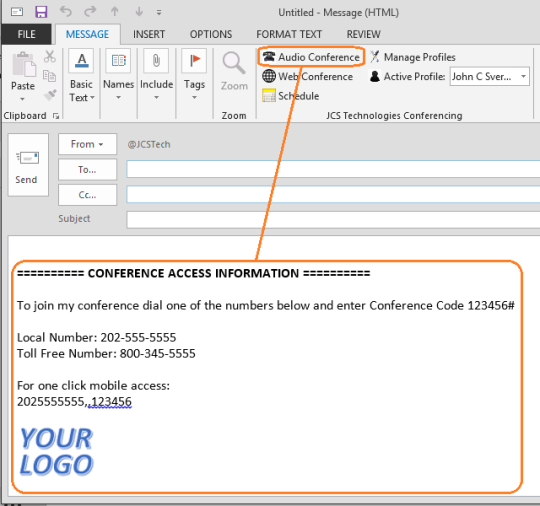Expand the Paste options arrow
This screenshot has width=540, height=506.
point(22,99)
